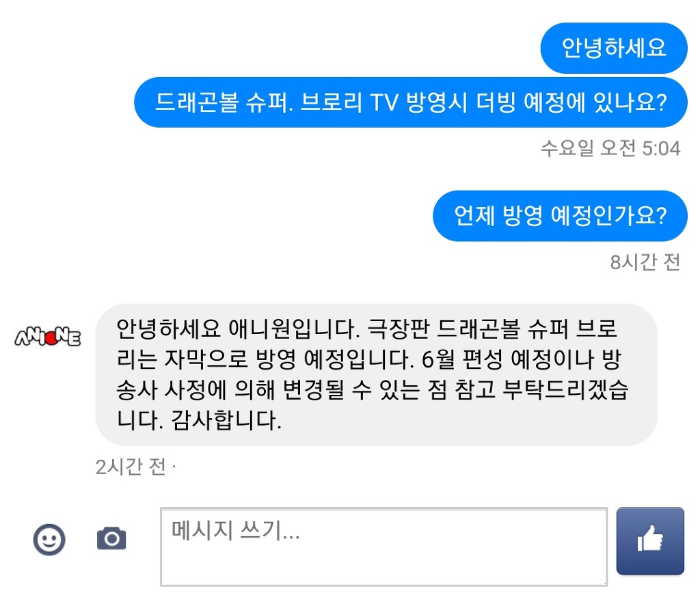Click the 8시간 전 timestamp
Viewport: 700px width, 595px height.
pyautogui.click(x=645, y=262)
